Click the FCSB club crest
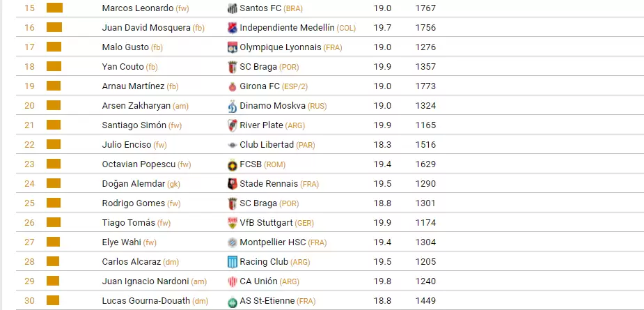 click(233, 164)
